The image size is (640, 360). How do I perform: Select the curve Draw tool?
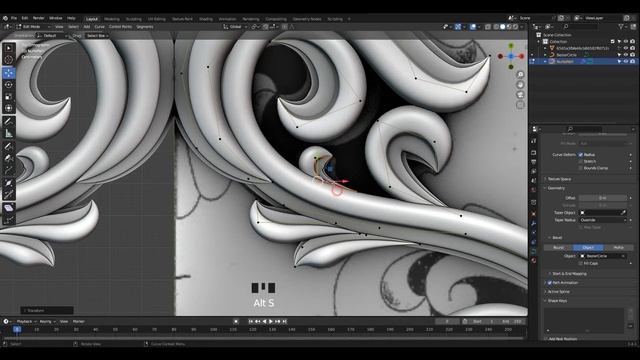(x=9, y=146)
